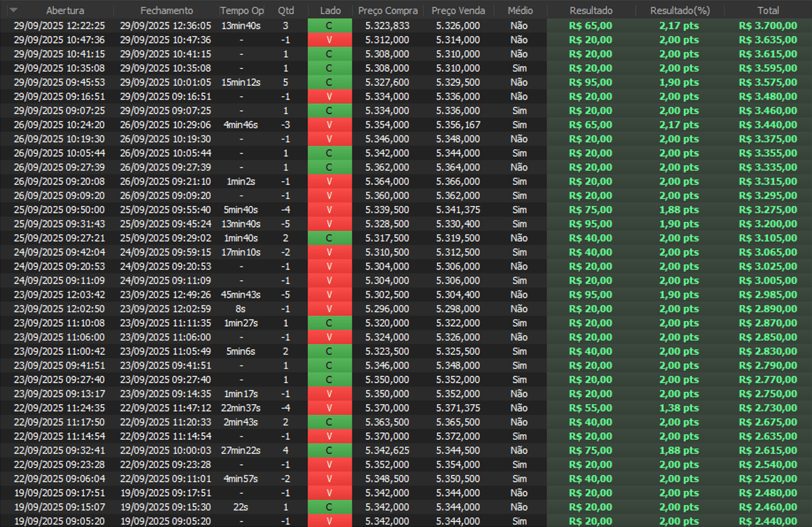The image size is (812, 527).
Task: Sort by the Médio column header
Action: pyautogui.click(x=520, y=11)
